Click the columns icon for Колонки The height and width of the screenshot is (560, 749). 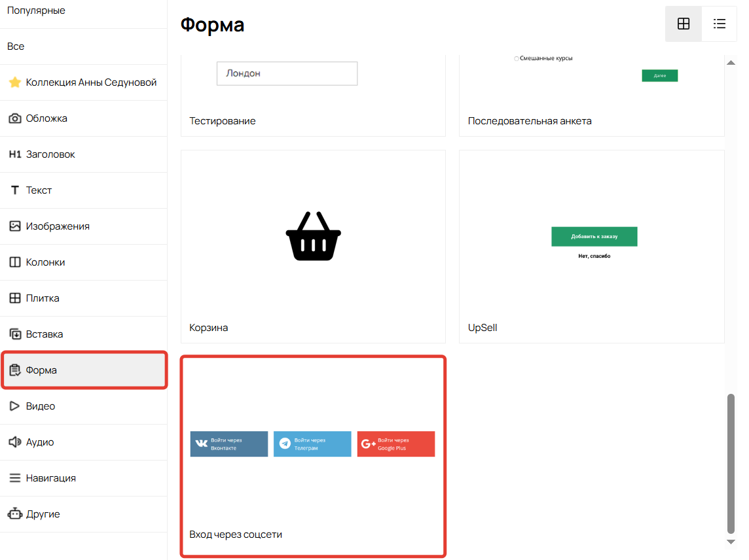(x=14, y=262)
